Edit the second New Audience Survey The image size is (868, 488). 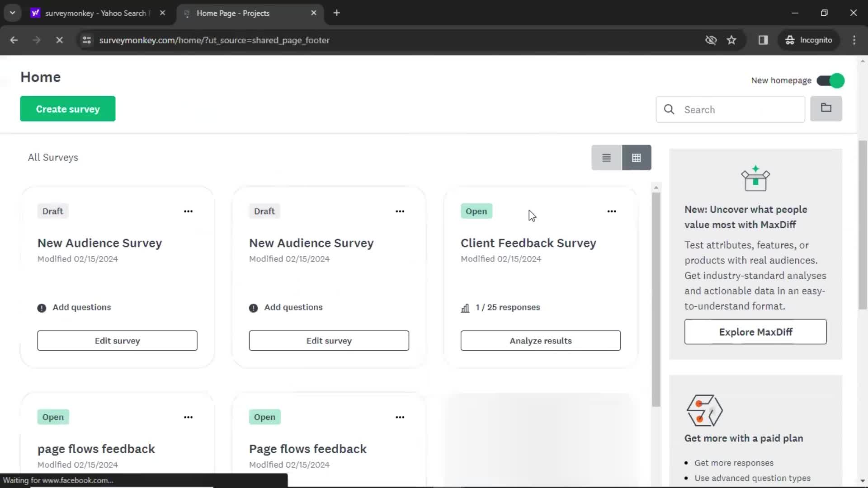tap(329, 341)
